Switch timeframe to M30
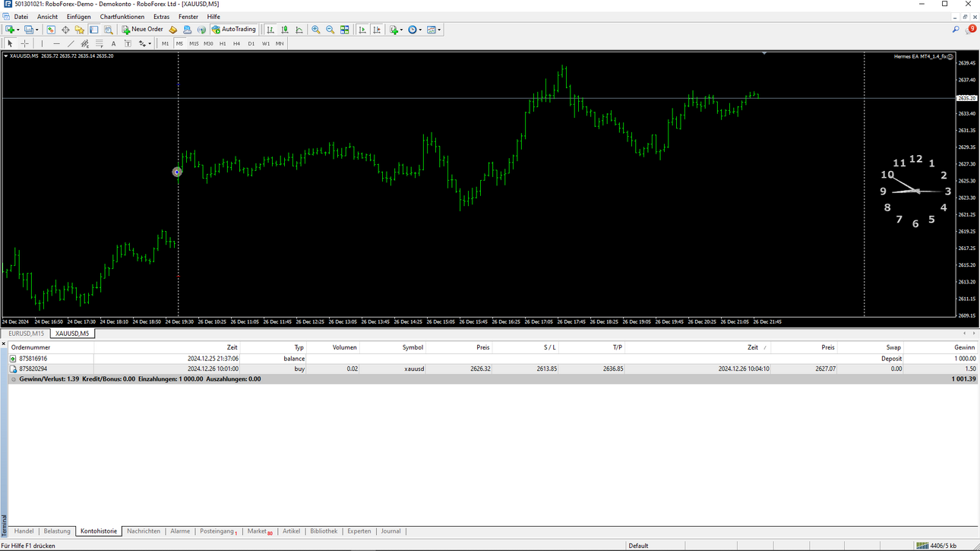980x551 pixels. coord(208,44)
